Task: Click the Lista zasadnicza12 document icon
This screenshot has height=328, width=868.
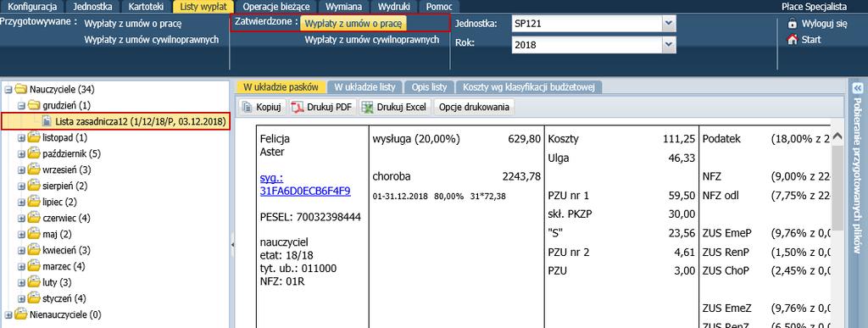Action: pos(47,121)
